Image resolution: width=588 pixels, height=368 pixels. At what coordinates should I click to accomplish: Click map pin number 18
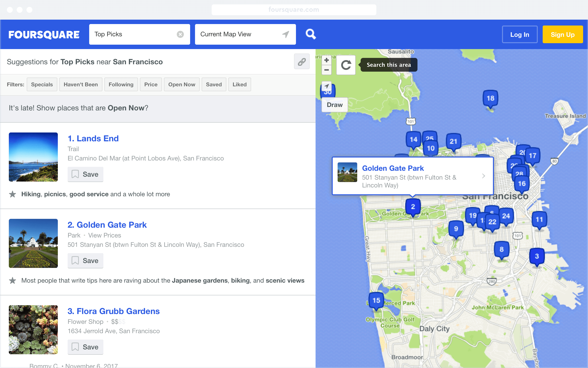click(x=490, y=99)
